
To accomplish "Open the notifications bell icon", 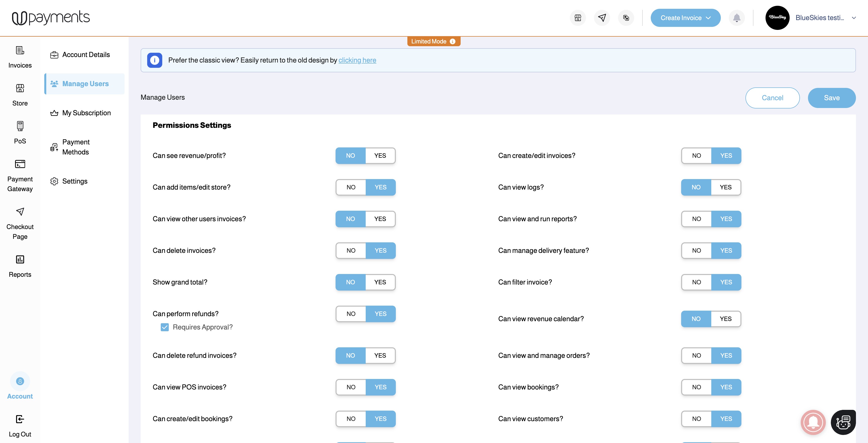I will point(737,18).
